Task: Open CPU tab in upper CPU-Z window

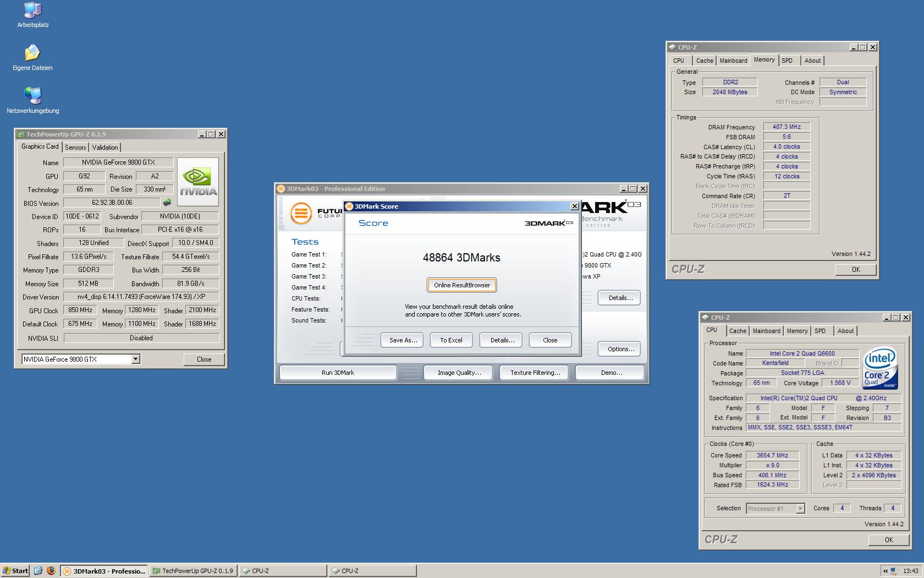Action: pyautogui.click(x=679, y=61)
